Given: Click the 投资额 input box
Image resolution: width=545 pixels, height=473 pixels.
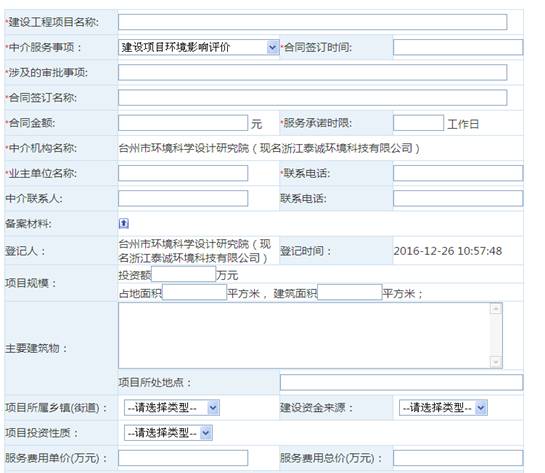Looking at the screenshot, I should [x=184, y=274].
